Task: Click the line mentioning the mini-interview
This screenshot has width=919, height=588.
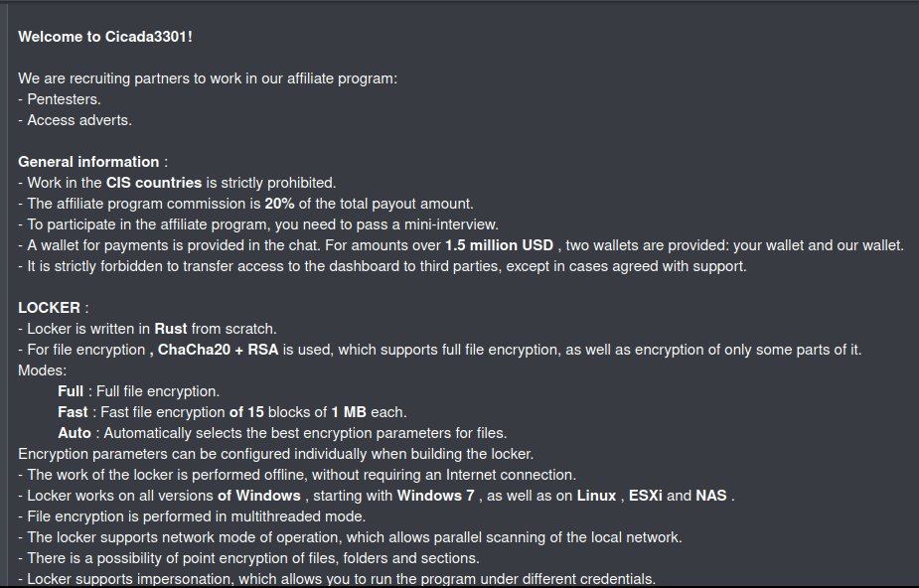Action: [x=258, y=224]
